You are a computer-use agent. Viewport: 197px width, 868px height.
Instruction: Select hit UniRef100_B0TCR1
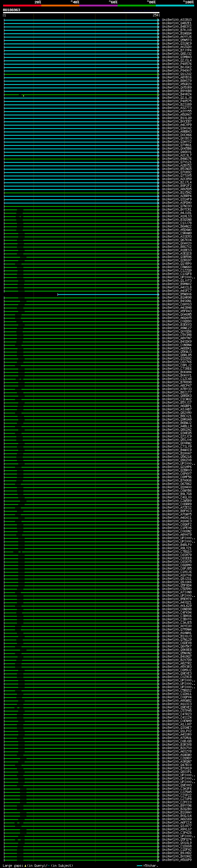point(177,210)
